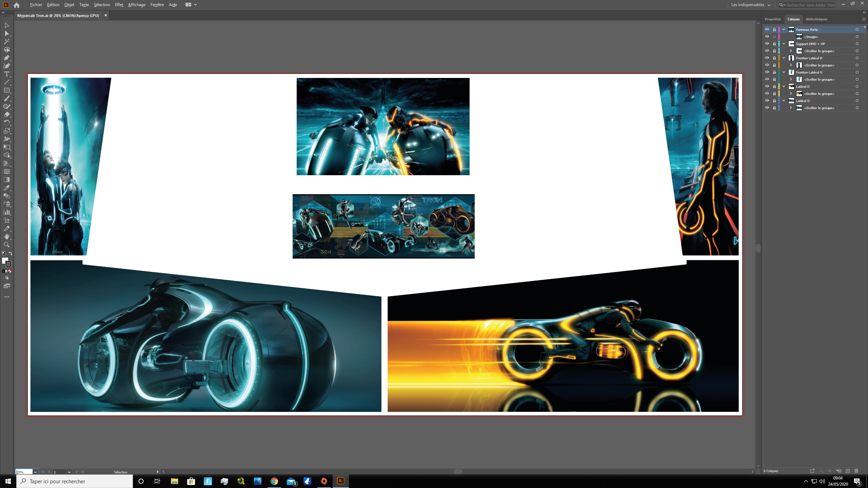Screen dimensions: 868x488
Task: Select the Blend tool
Action: [x=6, y=196]
